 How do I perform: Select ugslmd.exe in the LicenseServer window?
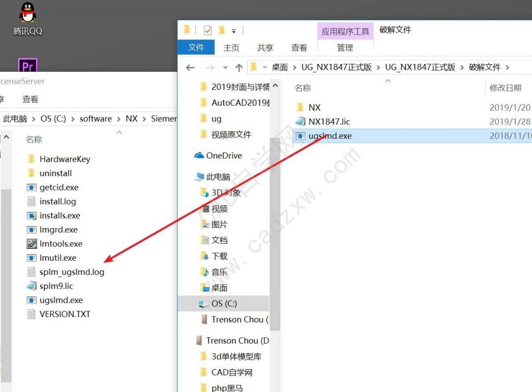(55, 300)
